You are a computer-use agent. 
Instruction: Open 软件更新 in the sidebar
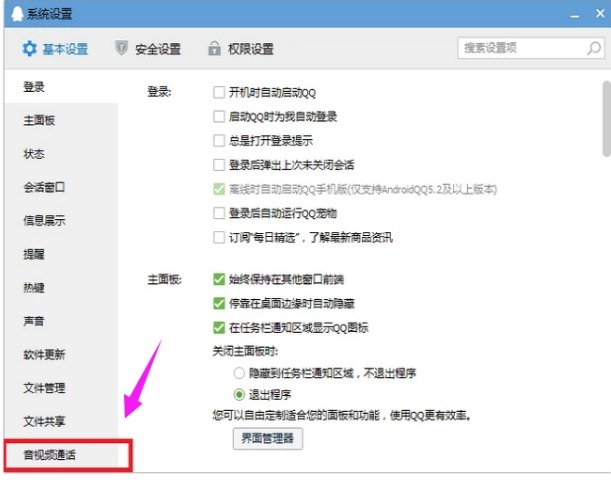pyautogui.click(x=61, y=355)
